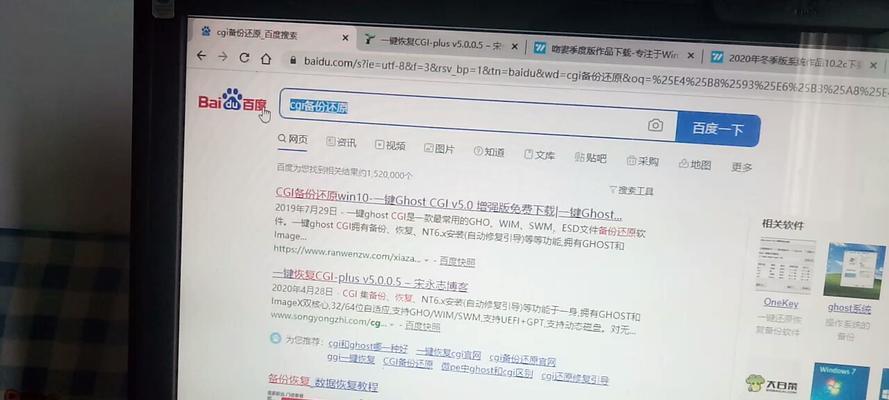Click the OneKey link under 相关软件
Screen dimensions: 889x400
click(781, 303)
